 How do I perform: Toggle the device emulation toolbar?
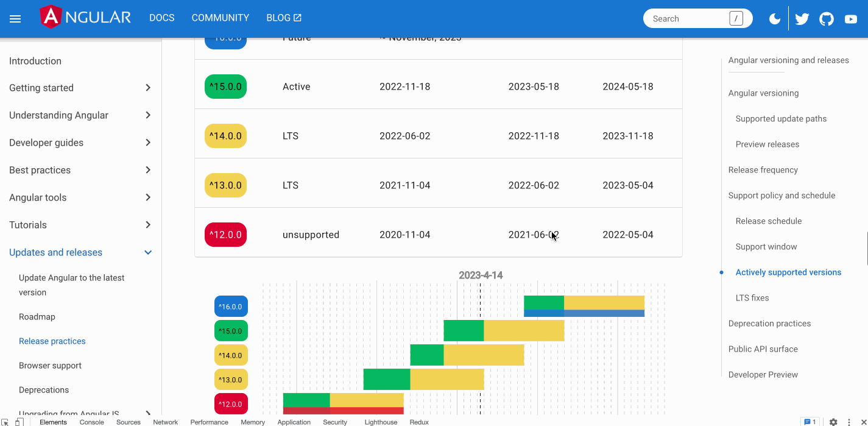18,422
